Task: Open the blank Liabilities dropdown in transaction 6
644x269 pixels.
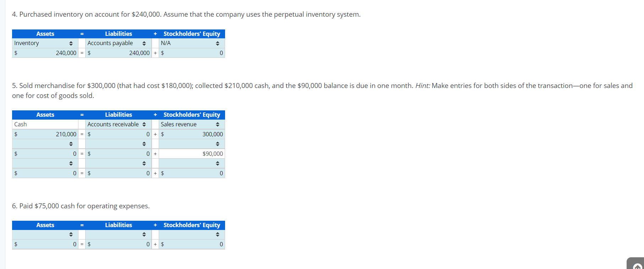Action: [x=144, y=234]
